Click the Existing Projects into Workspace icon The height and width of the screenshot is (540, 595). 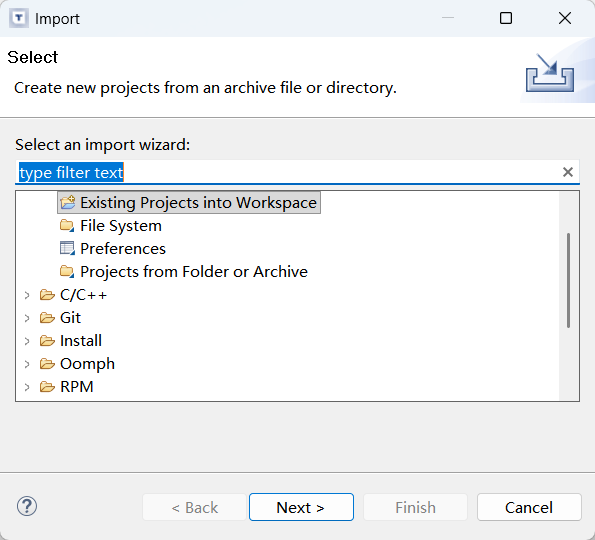(68, 202)
